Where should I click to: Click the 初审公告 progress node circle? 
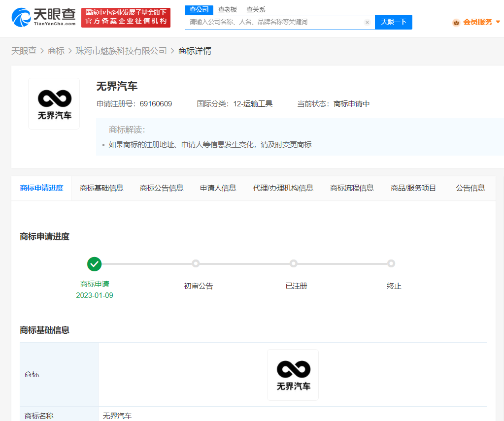tap(196, 264)
